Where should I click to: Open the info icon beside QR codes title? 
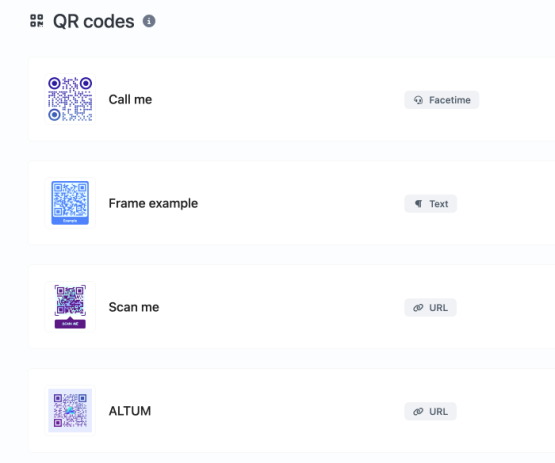149,21
